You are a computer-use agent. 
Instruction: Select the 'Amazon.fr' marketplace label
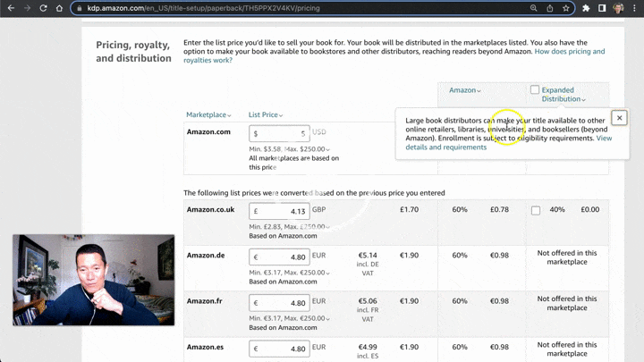(x=204, y=301)
